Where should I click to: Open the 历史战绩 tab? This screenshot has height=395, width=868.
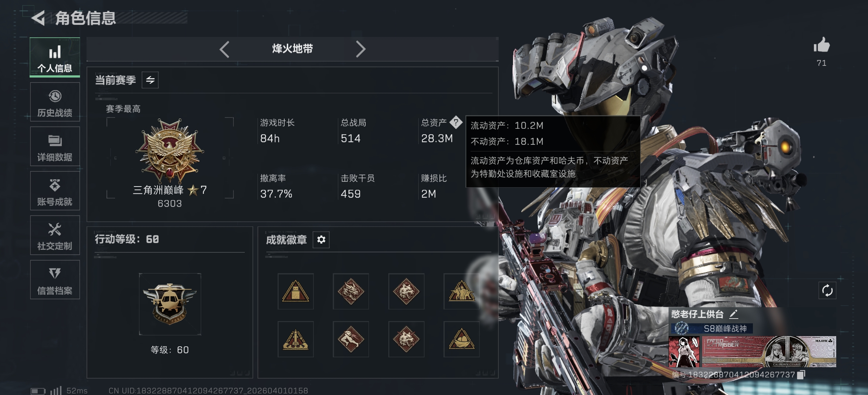pos(55,102)
